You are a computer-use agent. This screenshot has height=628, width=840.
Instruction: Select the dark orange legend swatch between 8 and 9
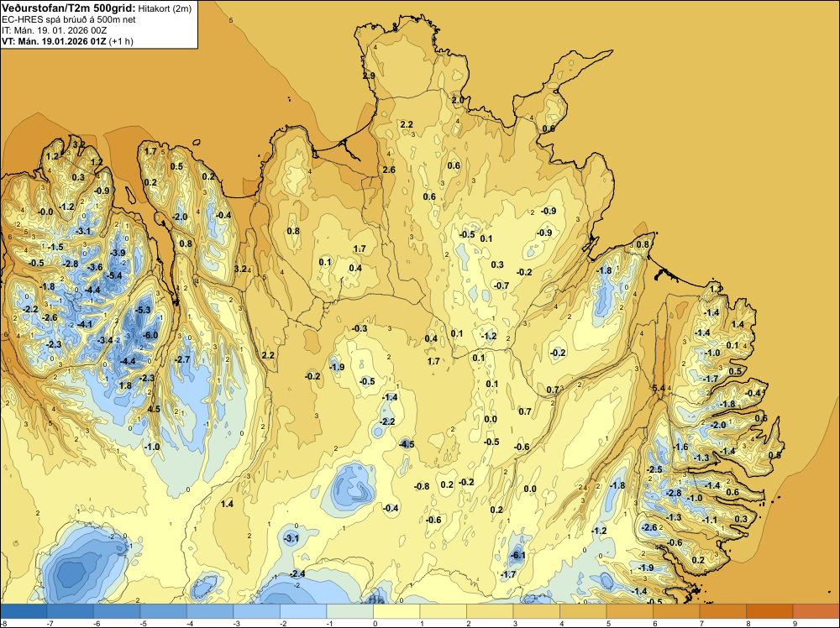coord(769,611)
